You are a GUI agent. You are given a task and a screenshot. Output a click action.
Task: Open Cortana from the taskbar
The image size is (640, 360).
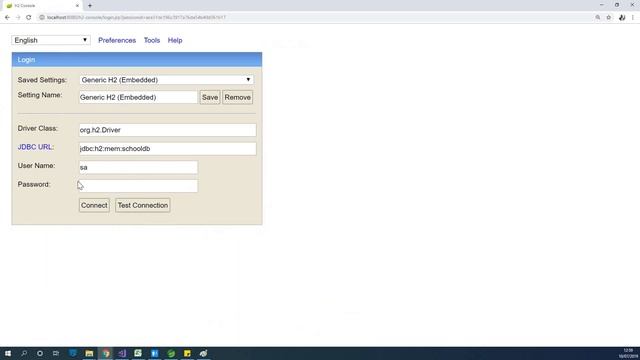click(40, 353)
